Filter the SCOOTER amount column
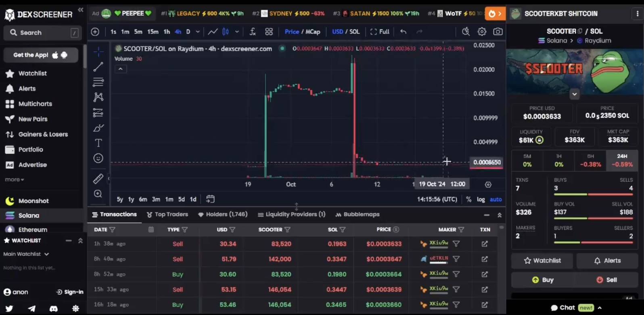Viewport: 644px width, 315px height. pyautogui.click(x=287, y=229)
